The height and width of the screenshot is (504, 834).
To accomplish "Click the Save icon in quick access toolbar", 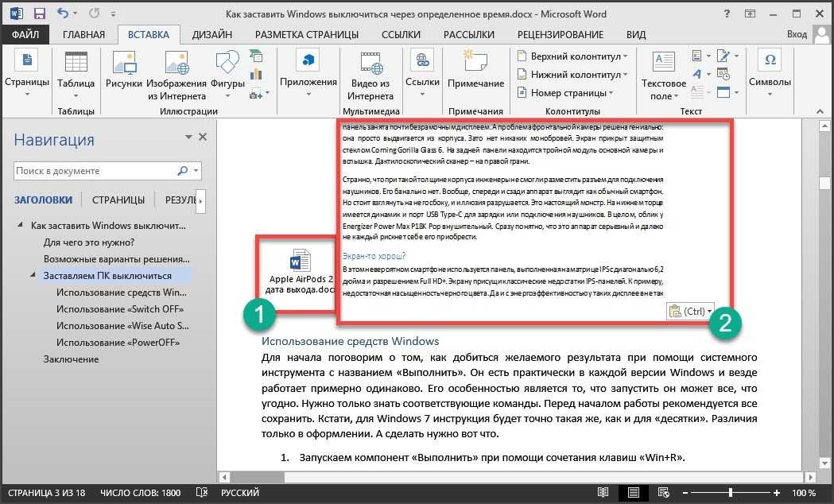I will pos(39,12).
